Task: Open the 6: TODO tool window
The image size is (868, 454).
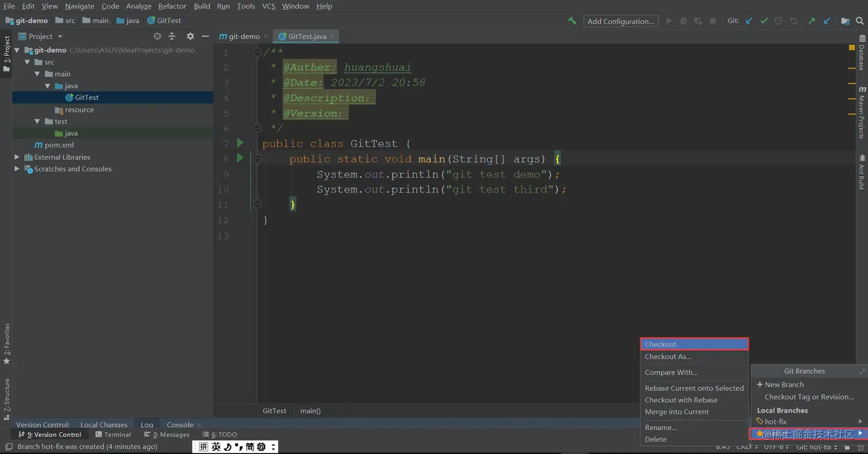Action: coord(220,434)
